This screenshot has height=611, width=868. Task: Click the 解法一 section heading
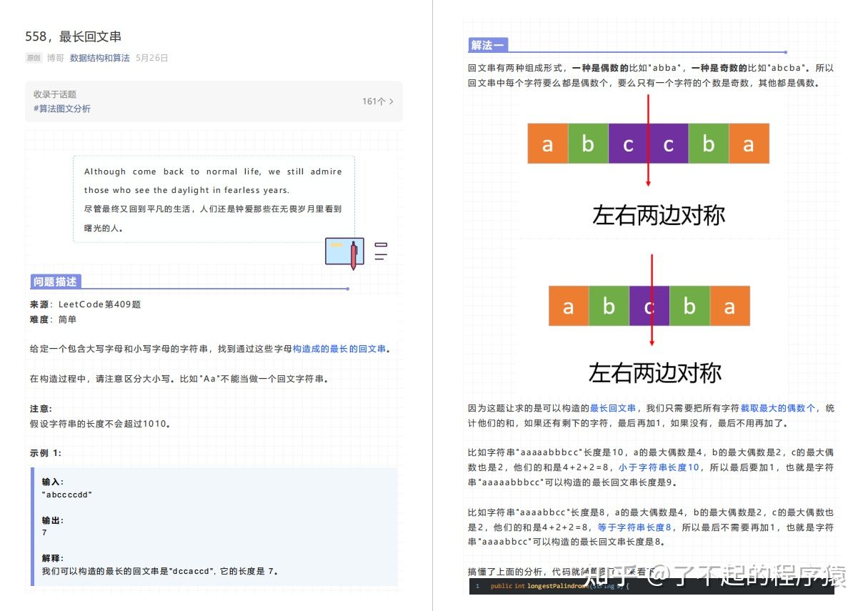(x=488, y=45)
